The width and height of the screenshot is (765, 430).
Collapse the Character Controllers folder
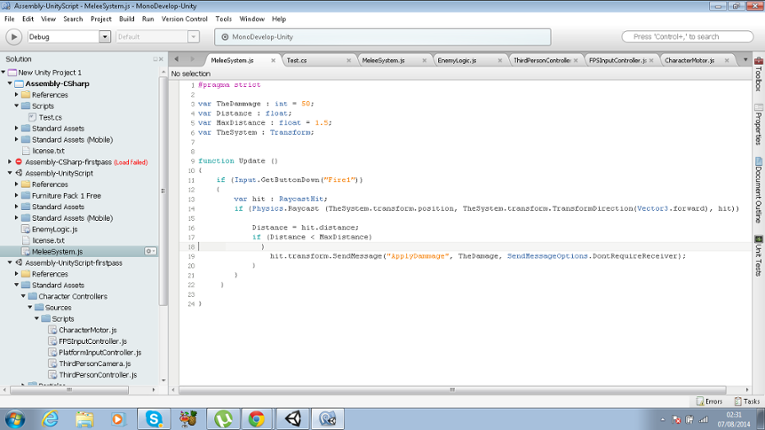tap(23, 296)
